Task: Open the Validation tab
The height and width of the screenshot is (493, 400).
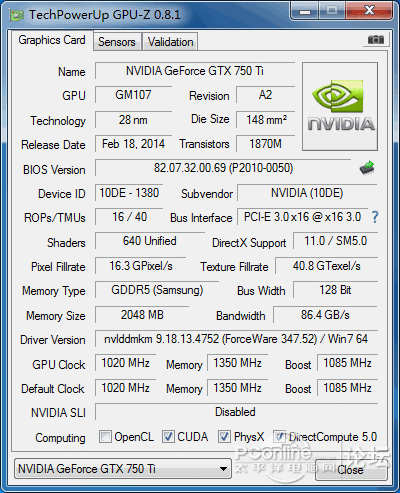Action: pyautogui.click(x=170, y=42)
